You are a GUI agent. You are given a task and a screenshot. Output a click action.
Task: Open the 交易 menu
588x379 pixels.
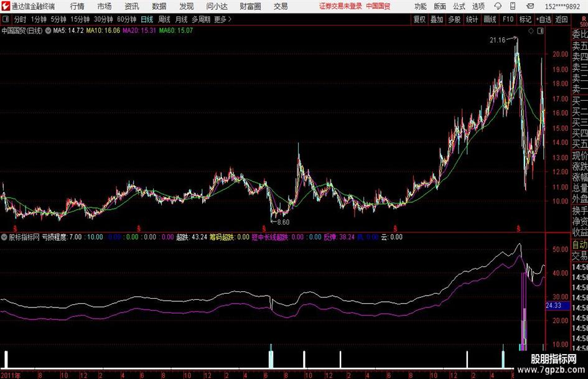[x=281, y=6]
